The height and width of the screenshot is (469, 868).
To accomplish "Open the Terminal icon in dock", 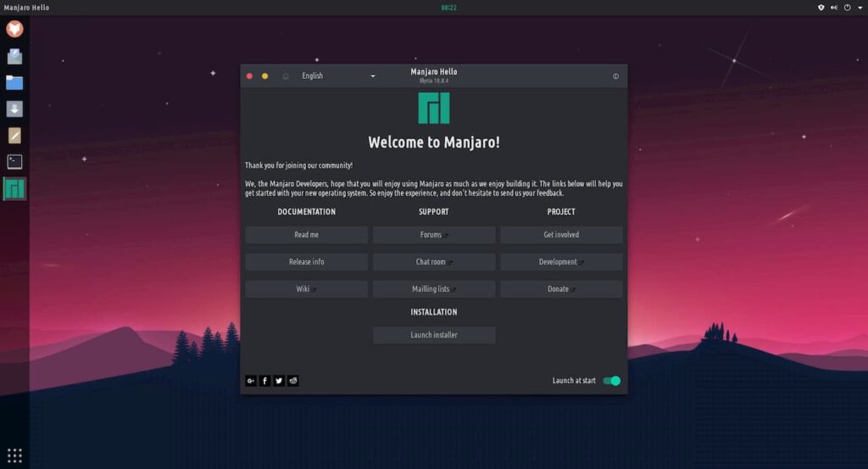I will pos(14,162).
